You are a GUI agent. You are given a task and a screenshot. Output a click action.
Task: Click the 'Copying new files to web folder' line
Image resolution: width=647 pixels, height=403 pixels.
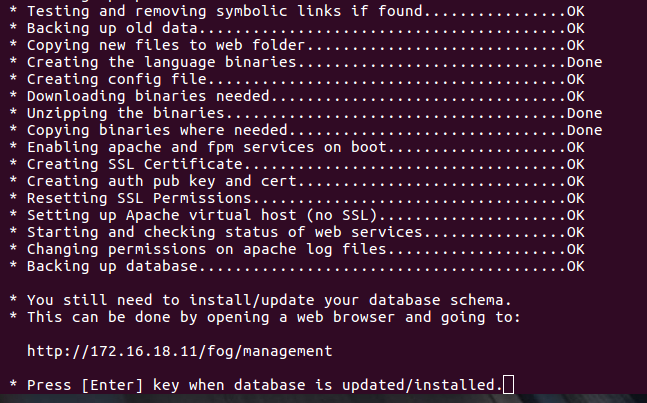(297, 45)
